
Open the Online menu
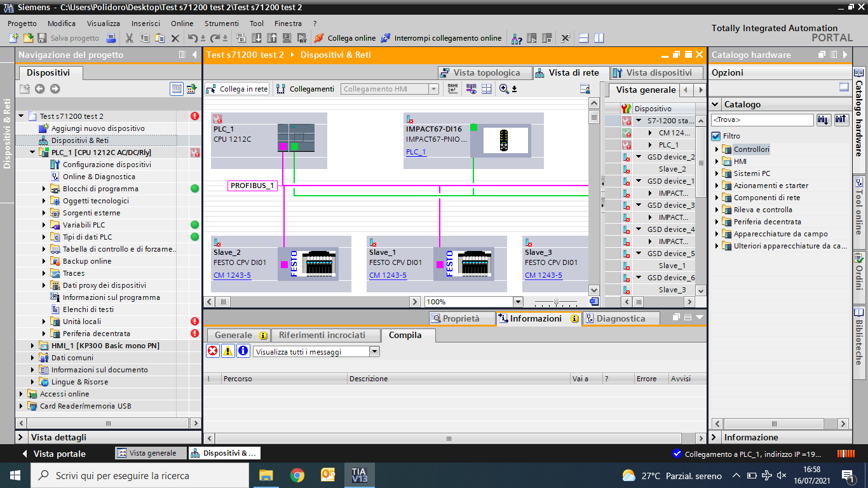pyautogui.click(x=182, y=24)
